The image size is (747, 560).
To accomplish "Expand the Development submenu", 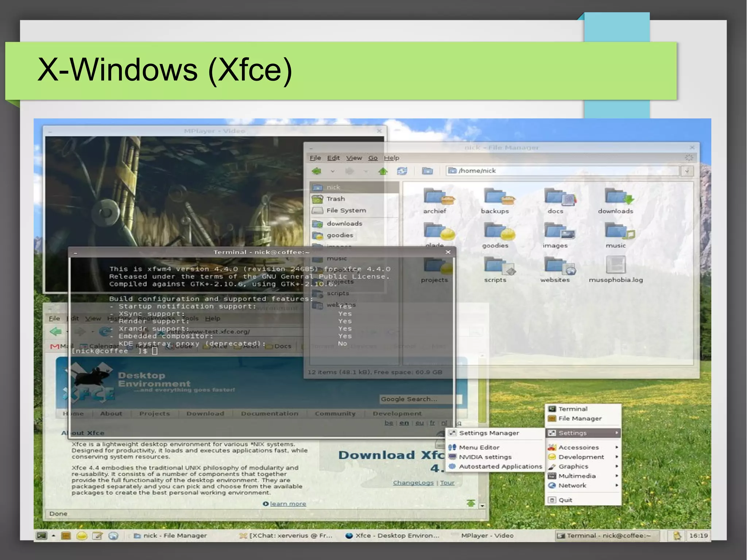I will 583,457.
